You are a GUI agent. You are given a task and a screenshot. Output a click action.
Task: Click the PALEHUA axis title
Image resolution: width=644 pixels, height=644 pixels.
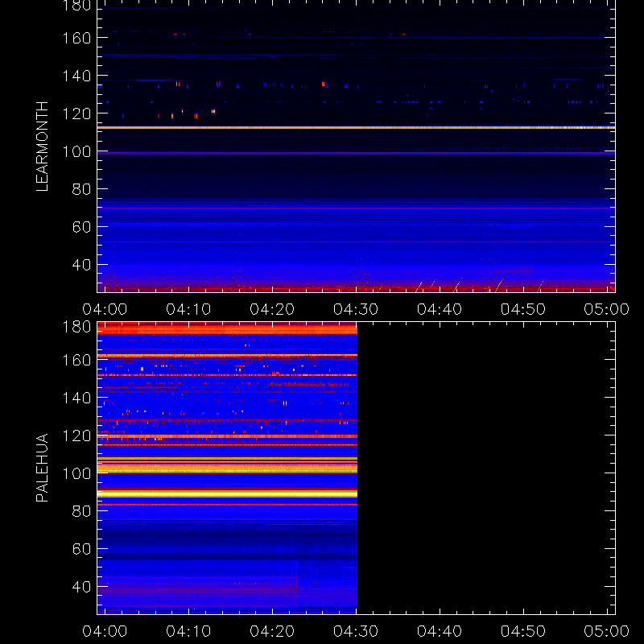(x=43, y=468)
